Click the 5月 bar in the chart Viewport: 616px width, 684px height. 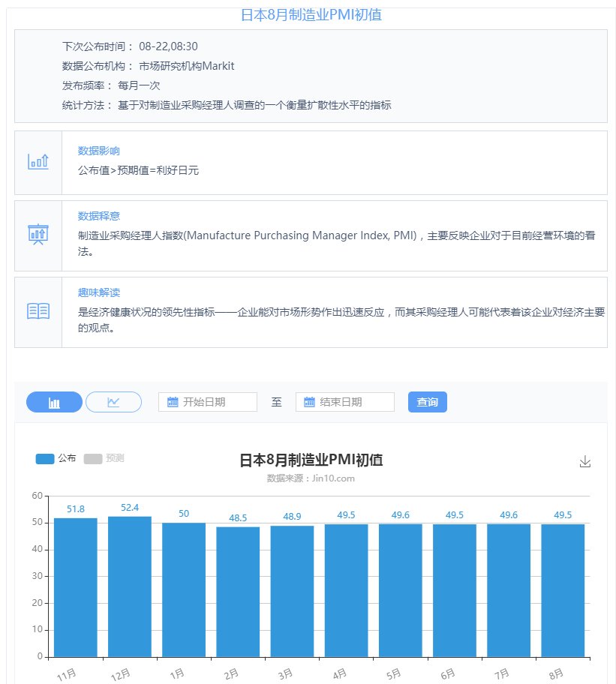click(400, 591)
